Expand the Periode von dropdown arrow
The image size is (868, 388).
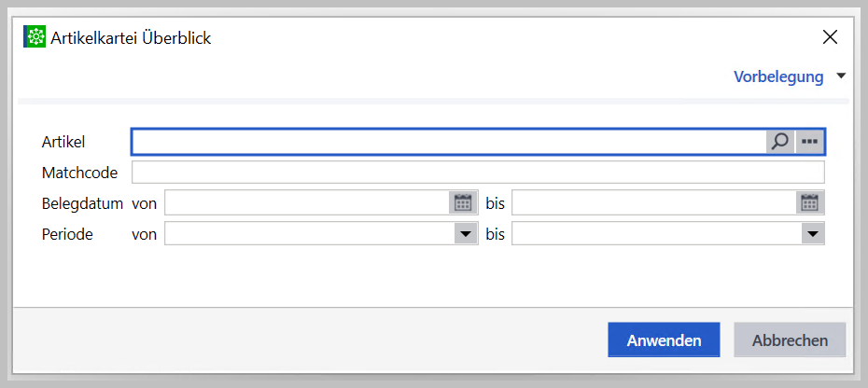point(463,234)
